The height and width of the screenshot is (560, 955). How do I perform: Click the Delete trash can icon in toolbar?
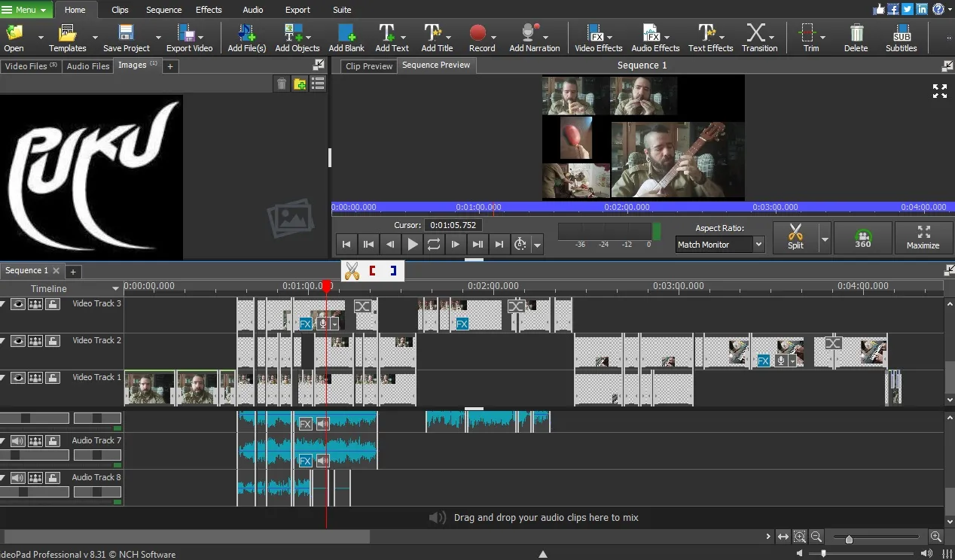click(856, 38)
